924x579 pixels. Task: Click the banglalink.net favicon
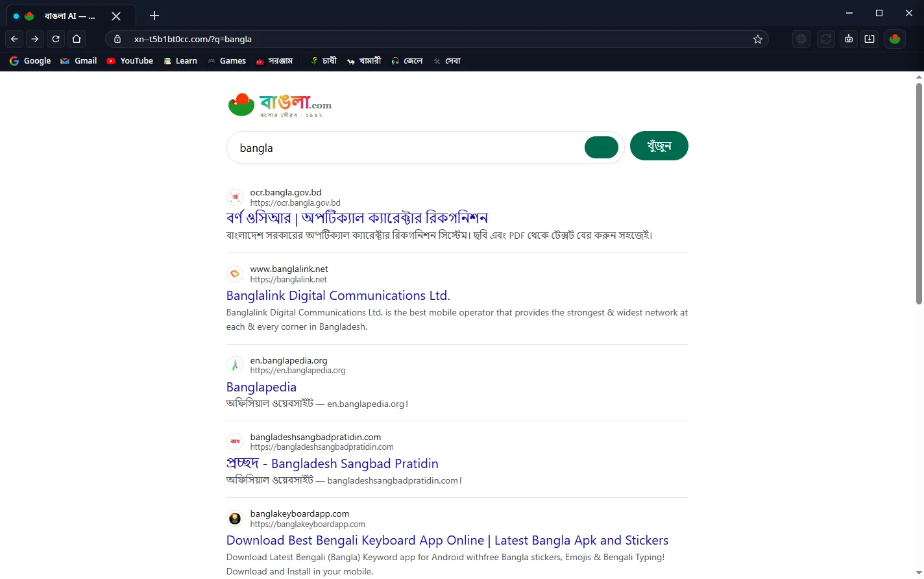pos(235,274)
